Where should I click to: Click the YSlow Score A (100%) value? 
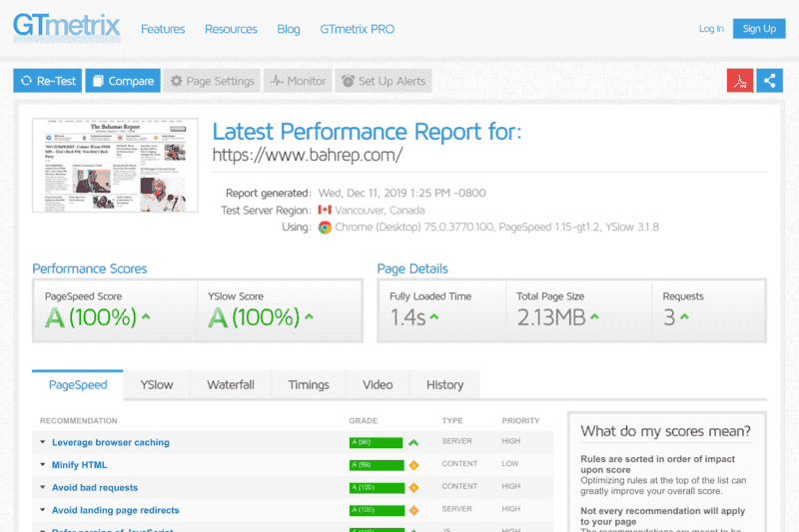click(254, 317)
